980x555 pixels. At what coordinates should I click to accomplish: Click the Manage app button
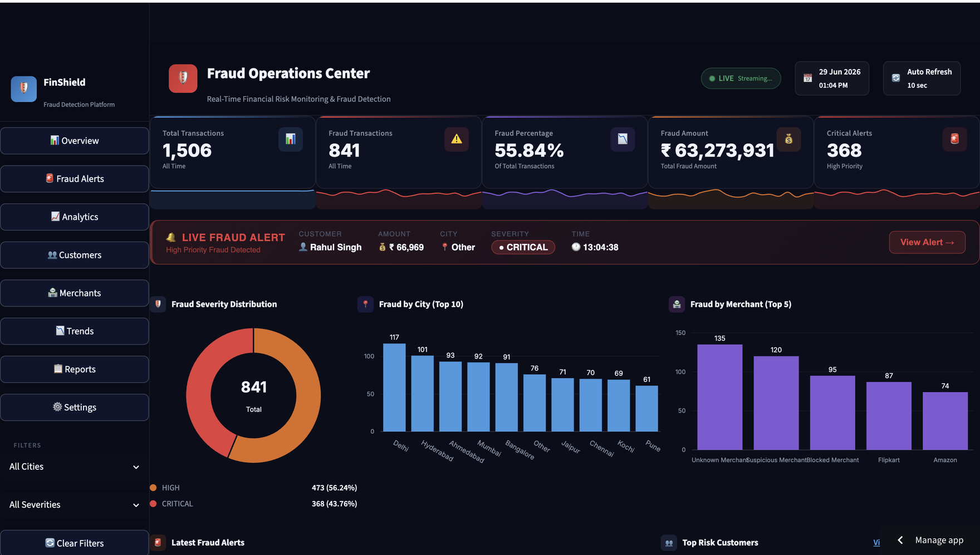coord(939,540)
